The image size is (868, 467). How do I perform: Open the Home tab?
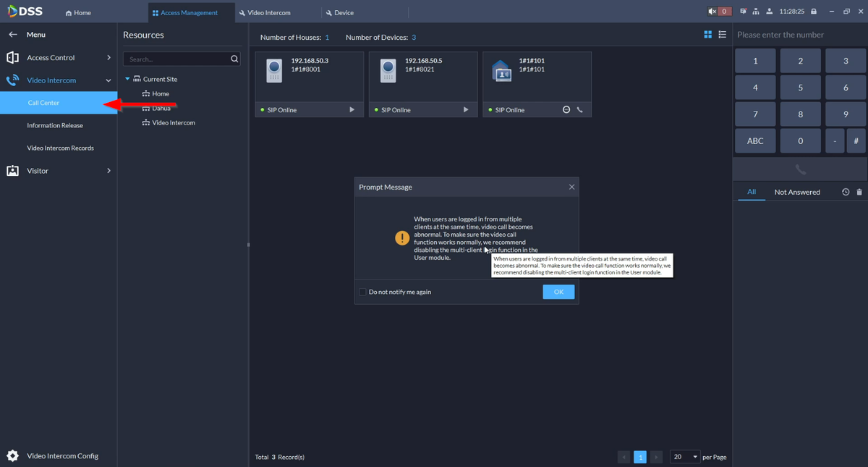coord(78,12)
